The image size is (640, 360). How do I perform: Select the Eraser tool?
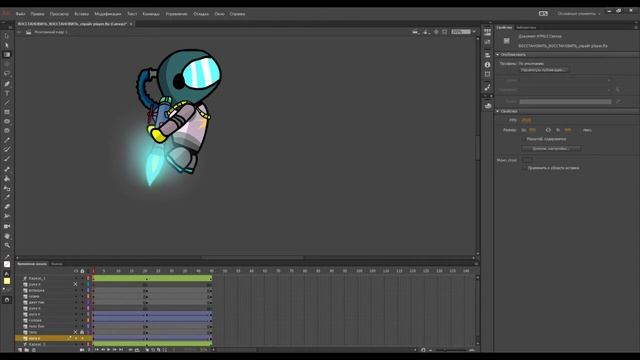click(7, 207)
